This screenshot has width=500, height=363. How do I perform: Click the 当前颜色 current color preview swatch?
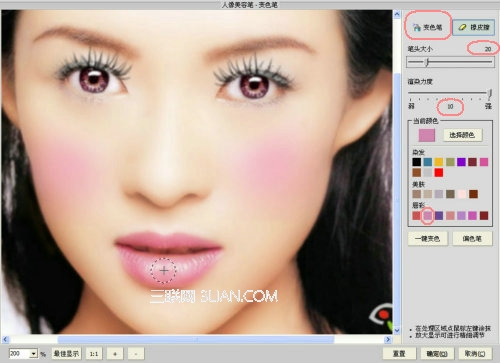427,135
